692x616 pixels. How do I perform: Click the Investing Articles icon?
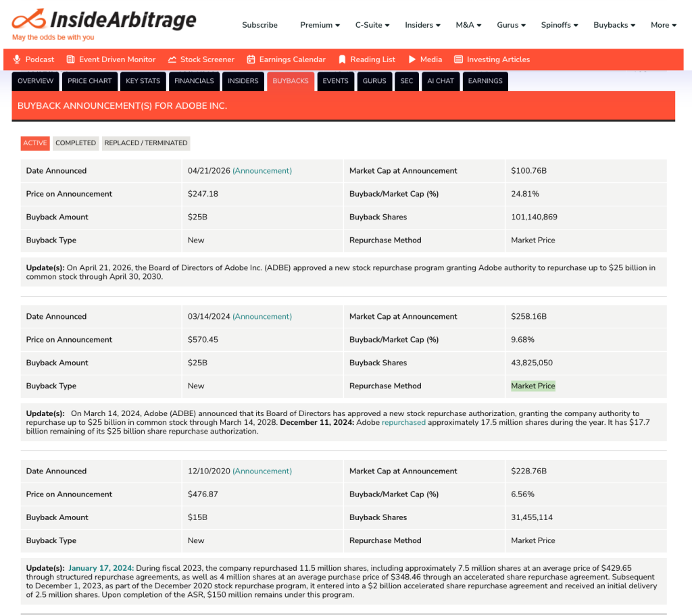tap(459, 59)
